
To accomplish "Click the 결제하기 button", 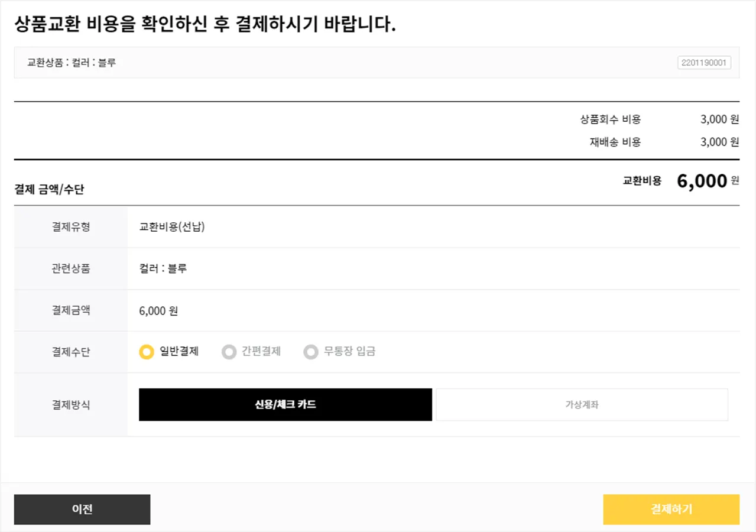I will pos(671,510).
